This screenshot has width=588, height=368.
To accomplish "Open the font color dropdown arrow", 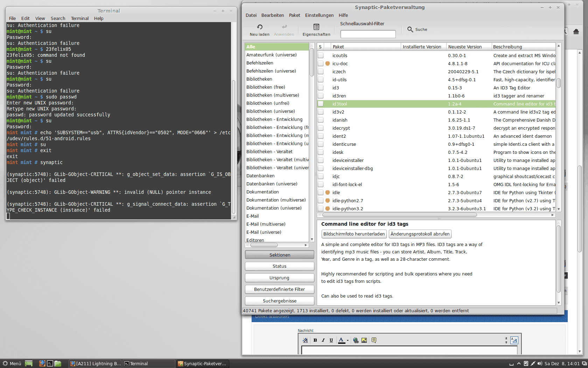I will [348, 340].
